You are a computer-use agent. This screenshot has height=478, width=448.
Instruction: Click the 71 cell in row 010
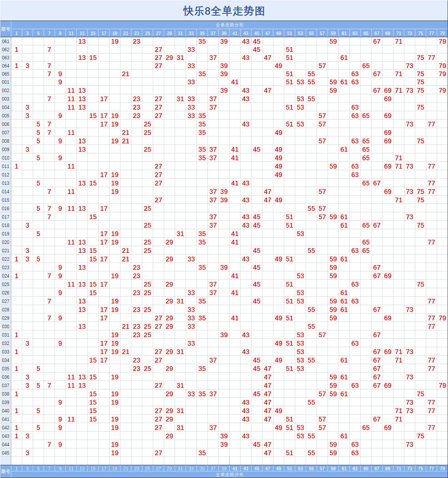coord(399,158)
